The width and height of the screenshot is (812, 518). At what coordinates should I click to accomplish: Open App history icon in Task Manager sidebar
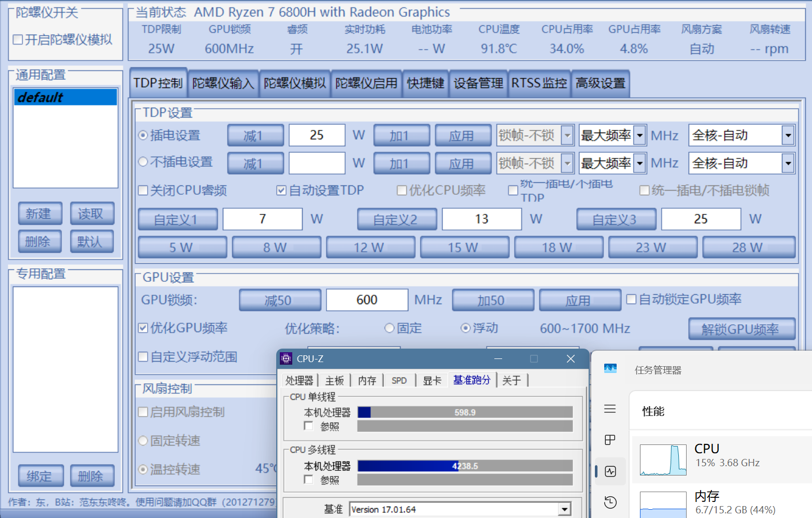point(610,502)
